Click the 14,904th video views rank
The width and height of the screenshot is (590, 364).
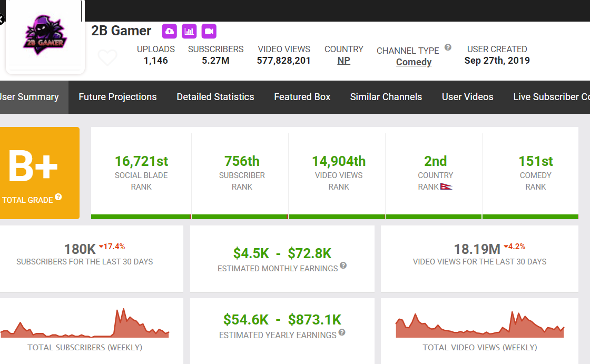pyautogui.click(x=339, y=161)
